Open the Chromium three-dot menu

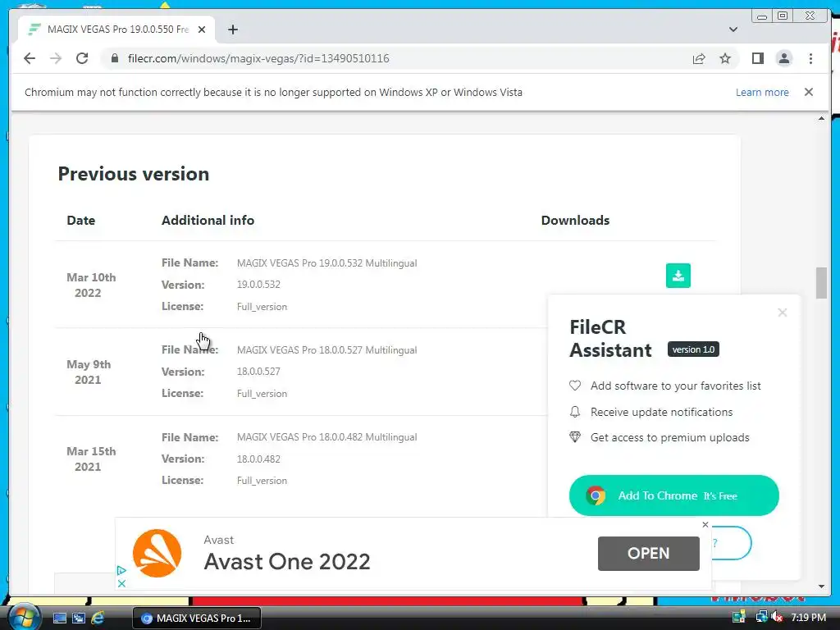810,58
